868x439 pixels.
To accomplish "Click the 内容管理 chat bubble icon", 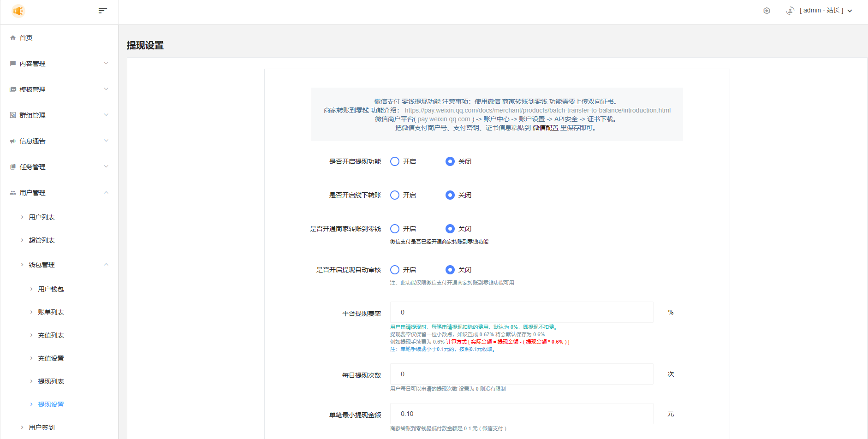I will coord(13,64).
